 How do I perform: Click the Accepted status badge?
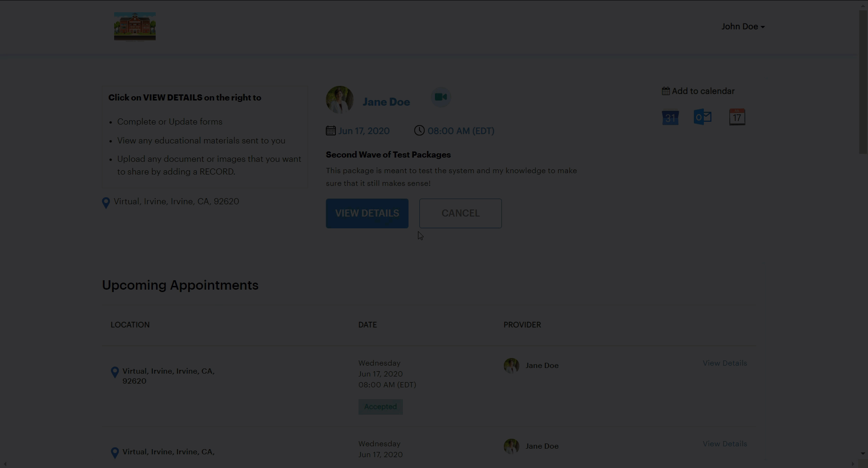click(381, 407)
